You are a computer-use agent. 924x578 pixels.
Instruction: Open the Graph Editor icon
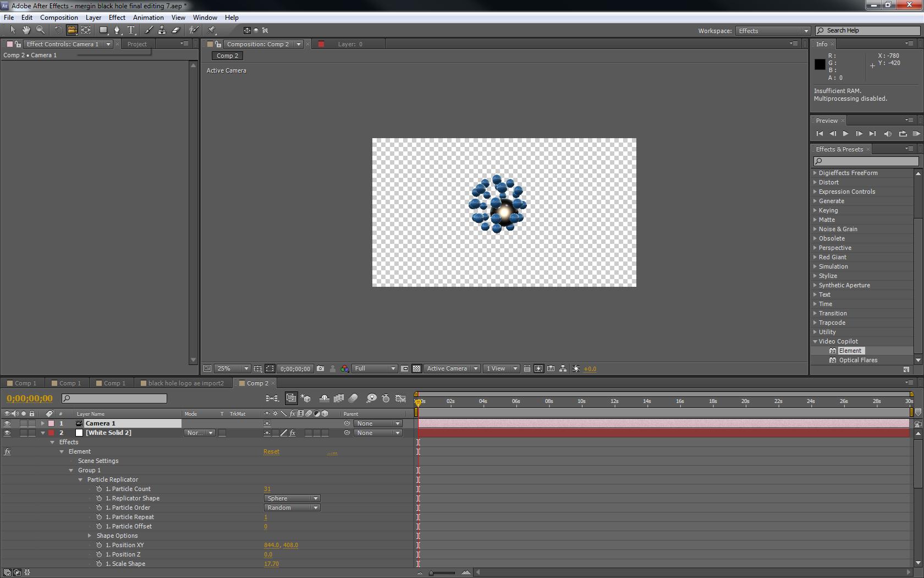401,399
